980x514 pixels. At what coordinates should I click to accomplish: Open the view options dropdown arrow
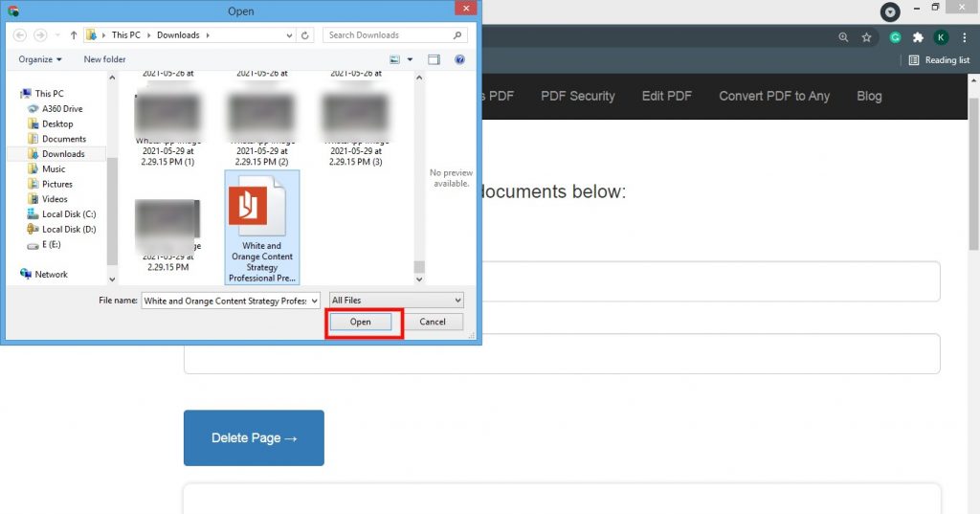click(x=410, y=59)
